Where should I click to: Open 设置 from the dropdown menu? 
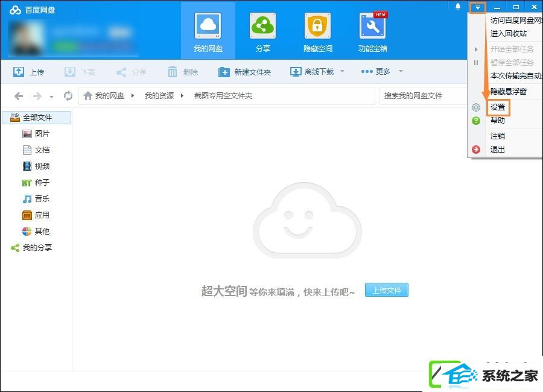498,107
